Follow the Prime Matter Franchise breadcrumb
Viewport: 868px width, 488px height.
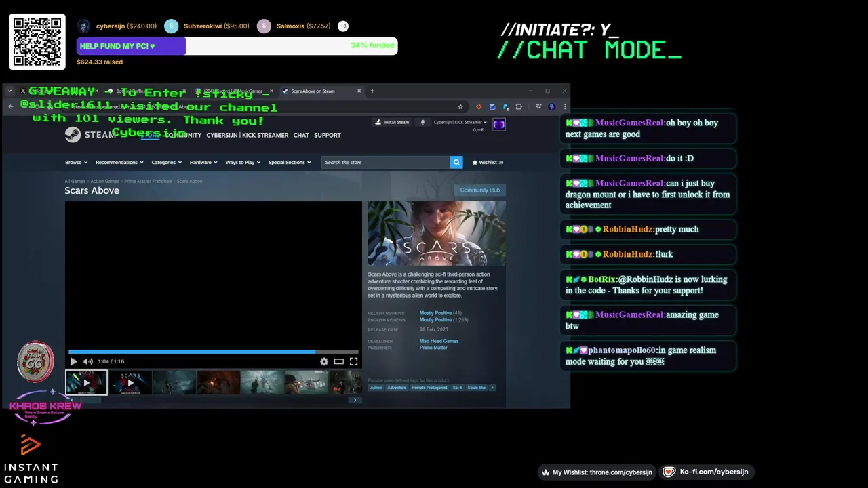coord(148,181)
